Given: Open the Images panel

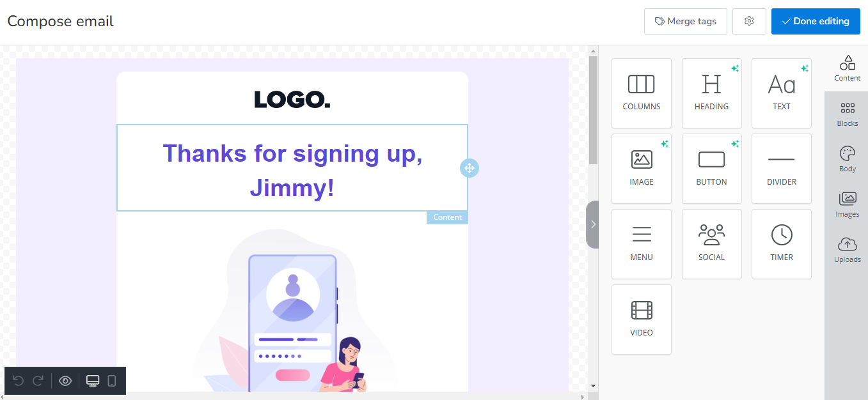Looking at the screenshot, I should pos(847,203).
